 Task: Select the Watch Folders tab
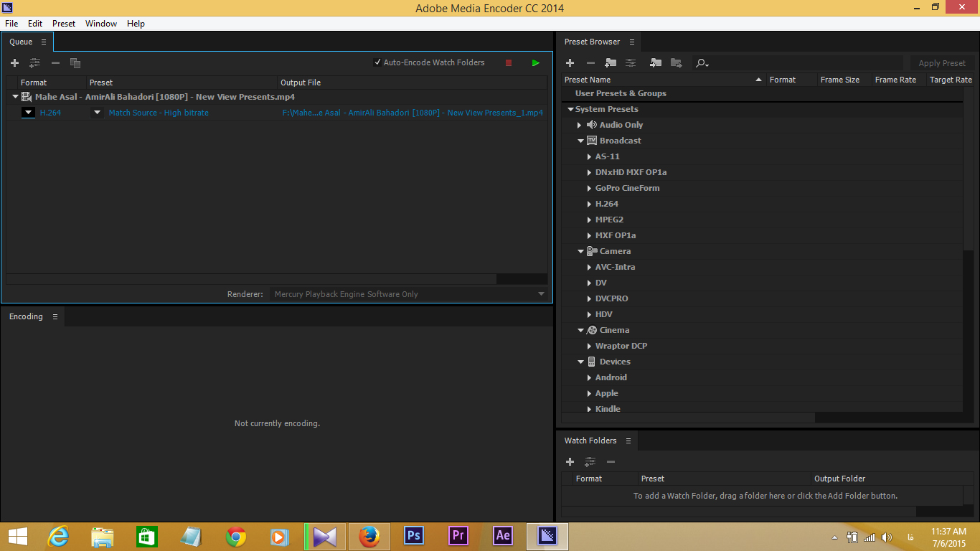point(590,441)
